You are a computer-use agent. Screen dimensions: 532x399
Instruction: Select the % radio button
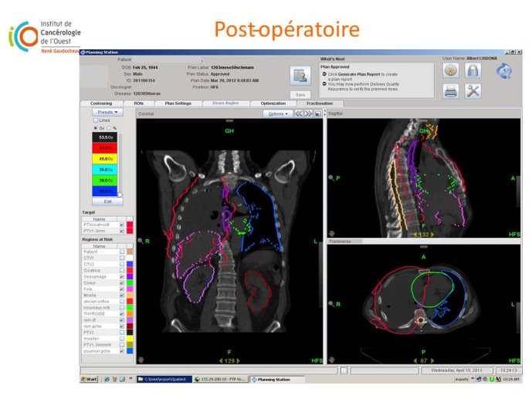point(109,128)
